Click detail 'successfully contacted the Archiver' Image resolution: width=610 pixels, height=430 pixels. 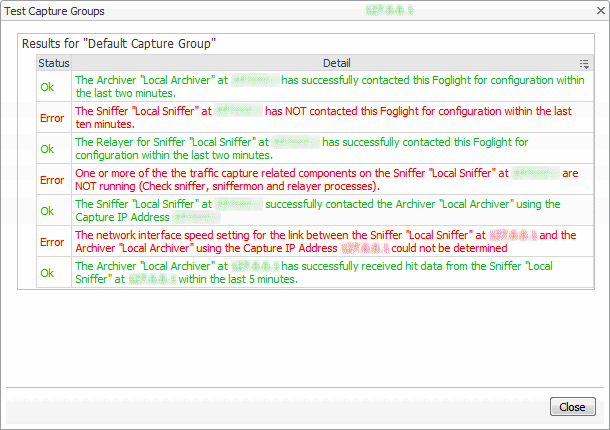318,211
